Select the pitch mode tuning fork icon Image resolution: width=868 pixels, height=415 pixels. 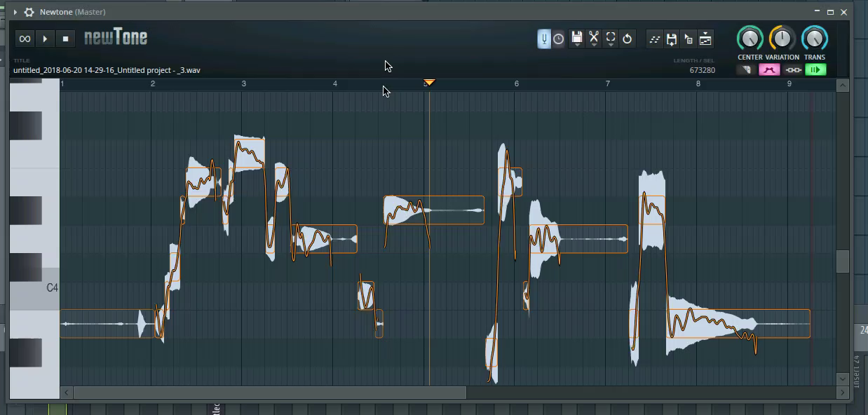544,39
